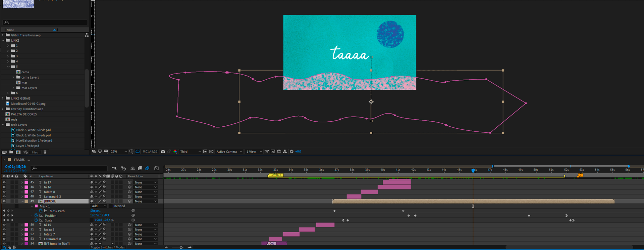This screenshot has height=250, width=644.
Task: Collapse the BRUSH layer properties
Action: click(x=22, y=201)
